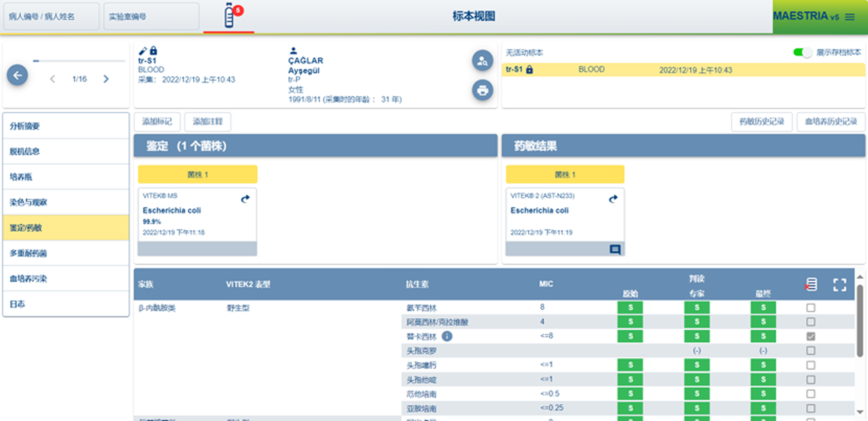Open patient search with the person-magnifier icon
Viewport: 868px width, 421px height.
[x=482, y=61]
